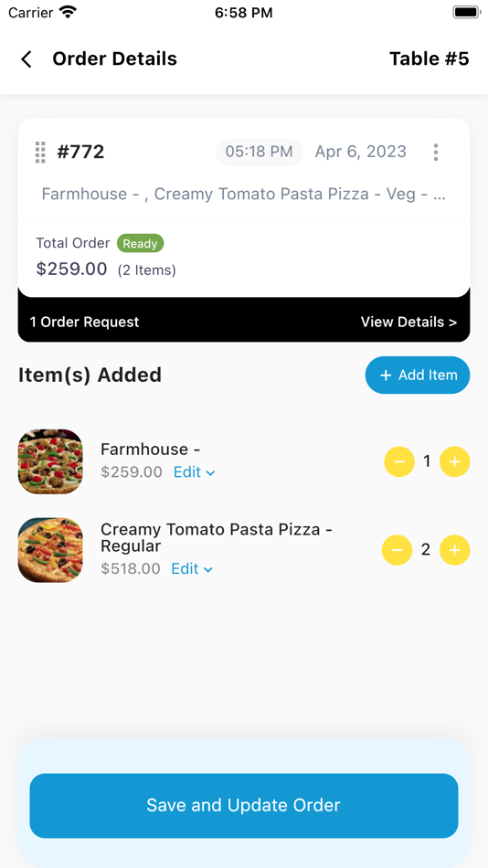Increase Farmhouse quantity with plus button
Image resolution: width=488 pixels, height=868 pixels.
click(455, 461)
